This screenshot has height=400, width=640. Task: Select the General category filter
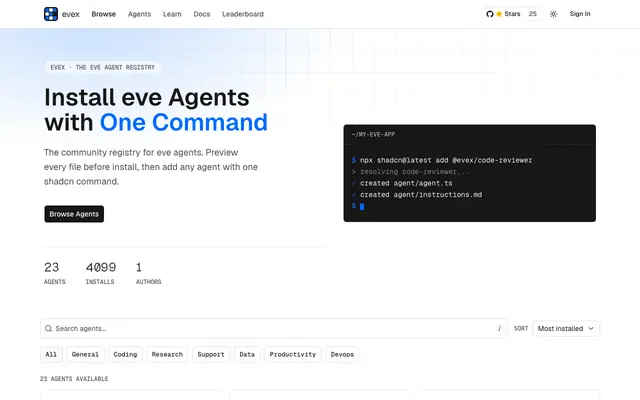point(85,354)
